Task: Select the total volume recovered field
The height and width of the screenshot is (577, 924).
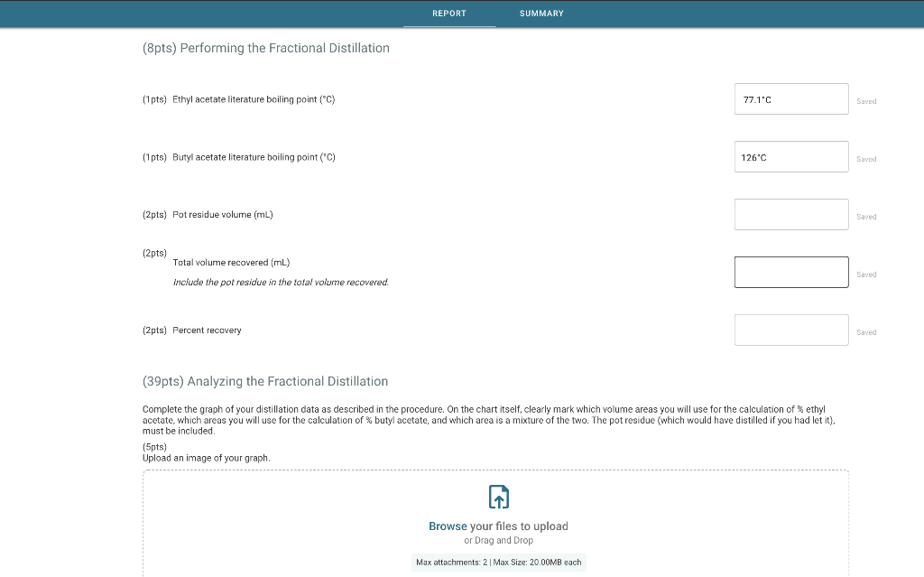Action: click(x=791, y=272)
